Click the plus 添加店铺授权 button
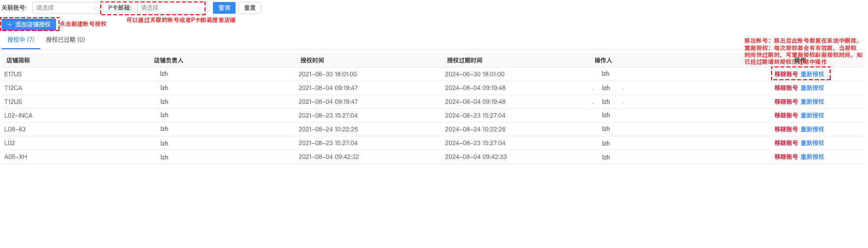This screenshot has height=248, width=868. point(29,25)
